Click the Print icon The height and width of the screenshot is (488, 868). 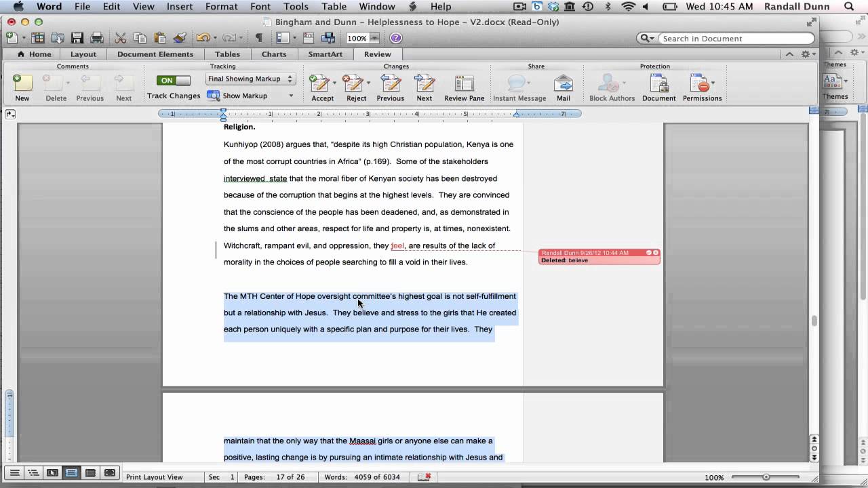pyautogui.click(x=97, y=38)
